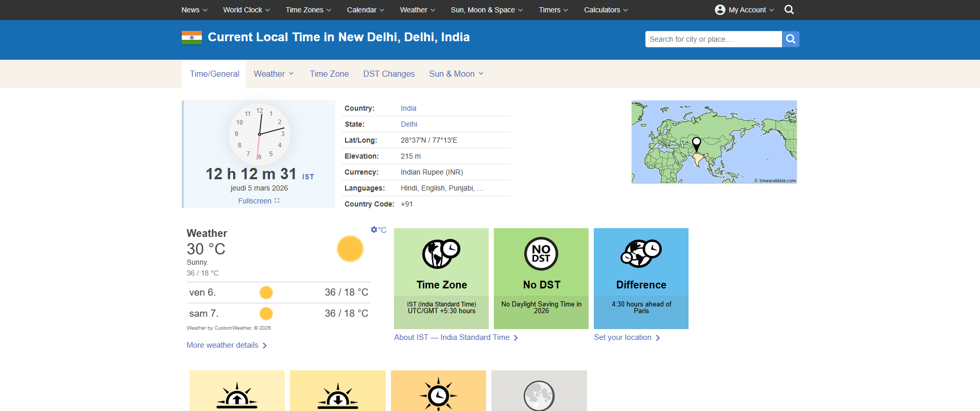Expand the Weather tab dropdown
The height and width of the screenshot is (411, 980).
click(x=273, y=74)
